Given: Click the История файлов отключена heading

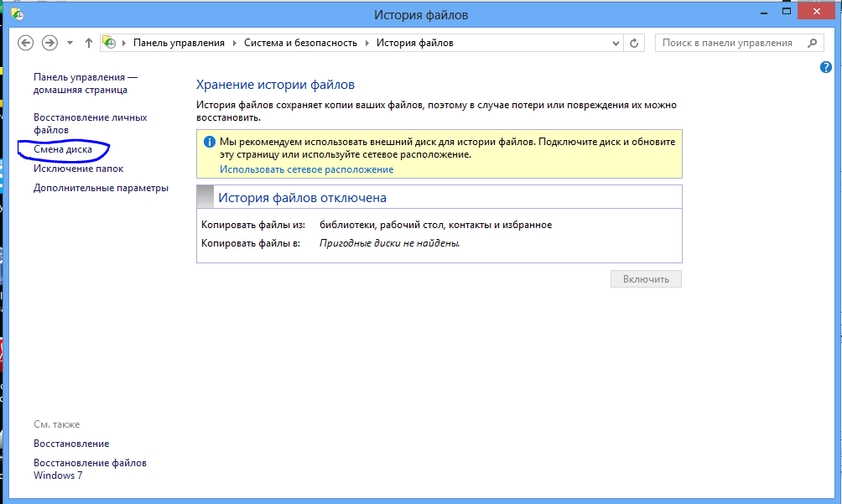Looking at the screenshot, I should tap(302, 198).
